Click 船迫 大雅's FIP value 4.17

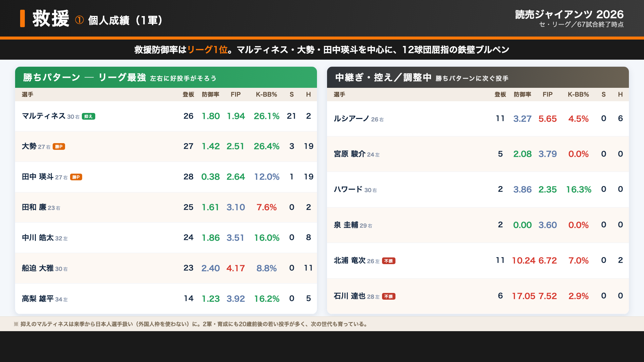235,268
